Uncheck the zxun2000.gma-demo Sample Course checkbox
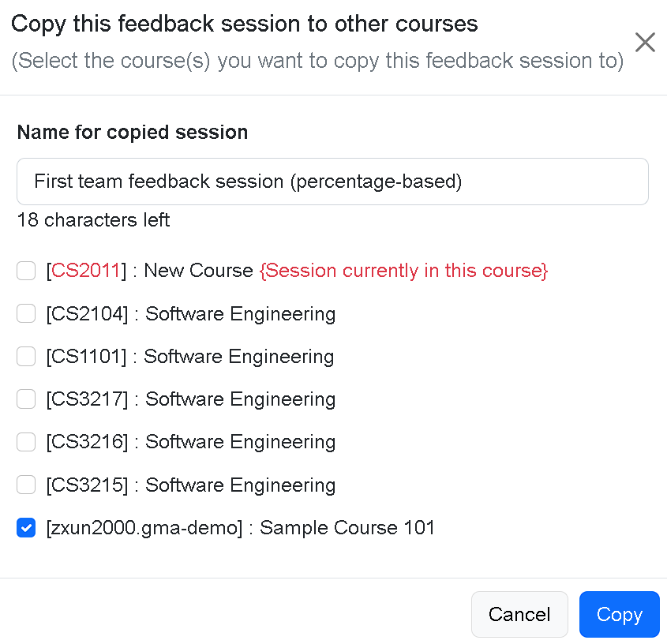667x644 pixels. point(26,527)
